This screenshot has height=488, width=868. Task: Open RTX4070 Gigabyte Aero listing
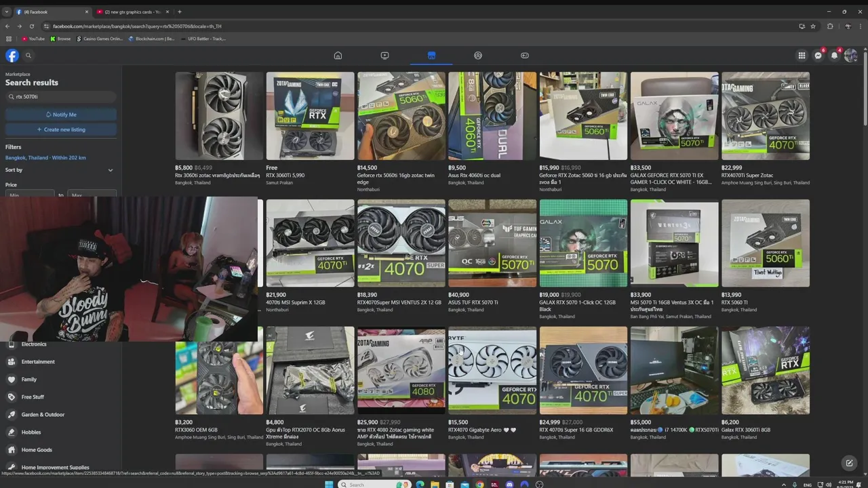click(x=492, y=371)
